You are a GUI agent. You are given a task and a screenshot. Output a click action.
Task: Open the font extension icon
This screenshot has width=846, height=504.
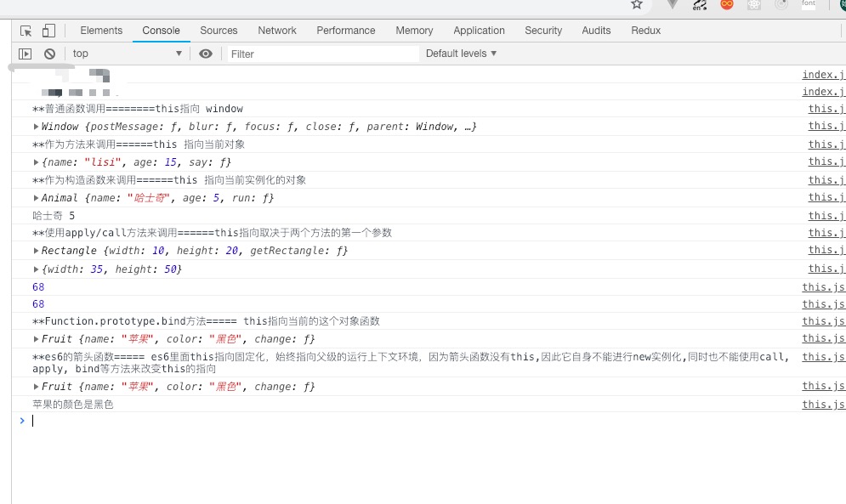pyautogui.click(x=809, y=3)
